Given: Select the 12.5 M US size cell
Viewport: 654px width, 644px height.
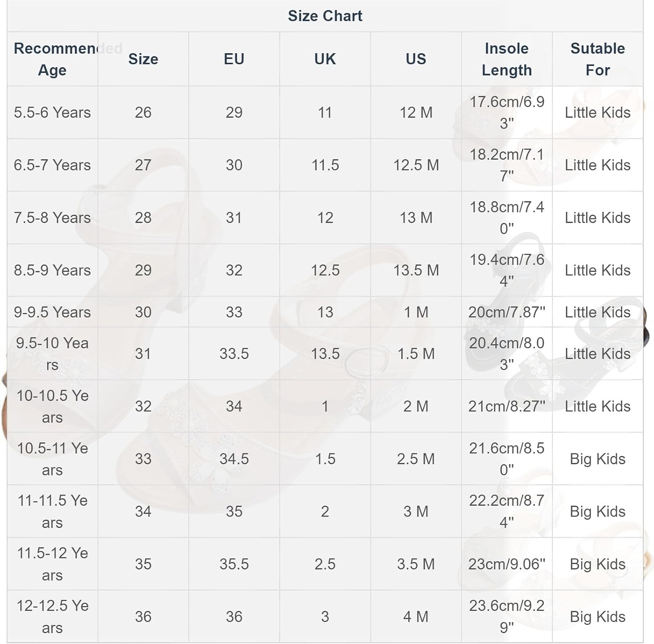Looking at the screenshot, I should [416, 165].
